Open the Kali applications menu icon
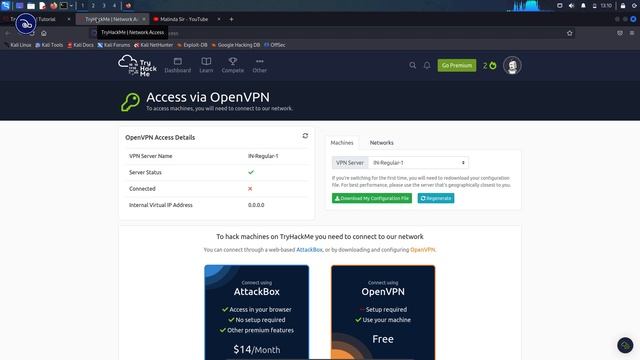This screenshot has height=360, width=640. [x=6, y=5]
